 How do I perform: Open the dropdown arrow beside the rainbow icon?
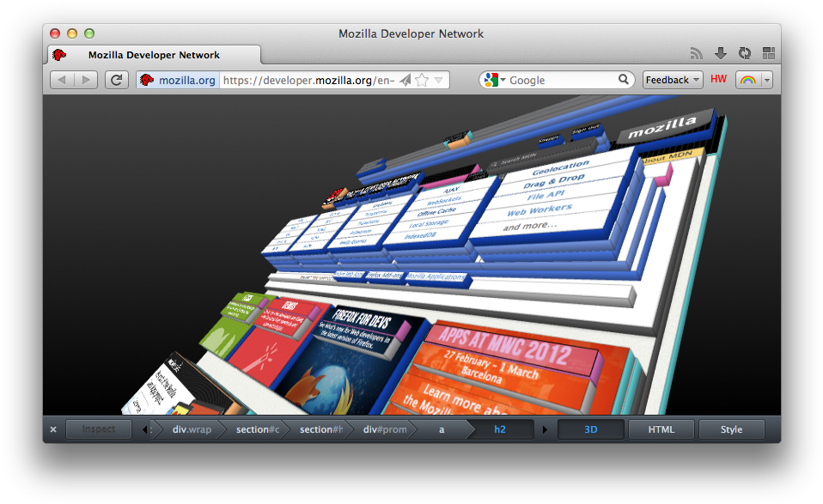click(767, 80)
